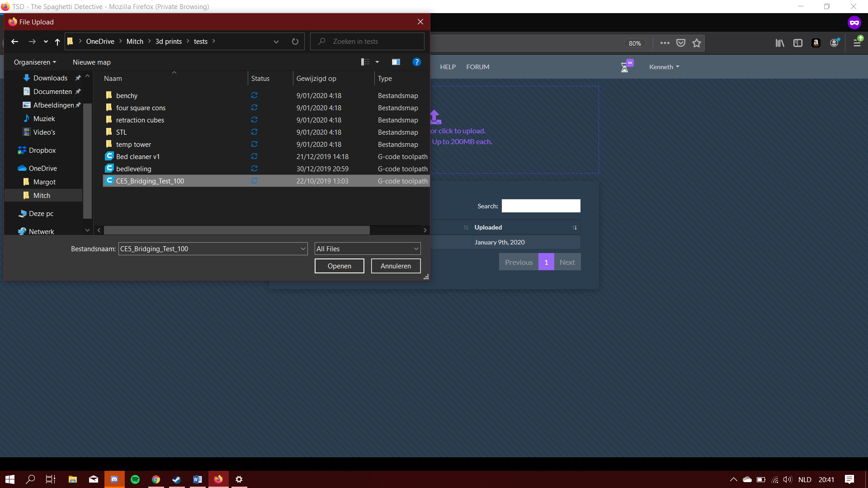Click the Save to Pocket icon
Screen dimensions: 868x488
(x=681, y=43)
